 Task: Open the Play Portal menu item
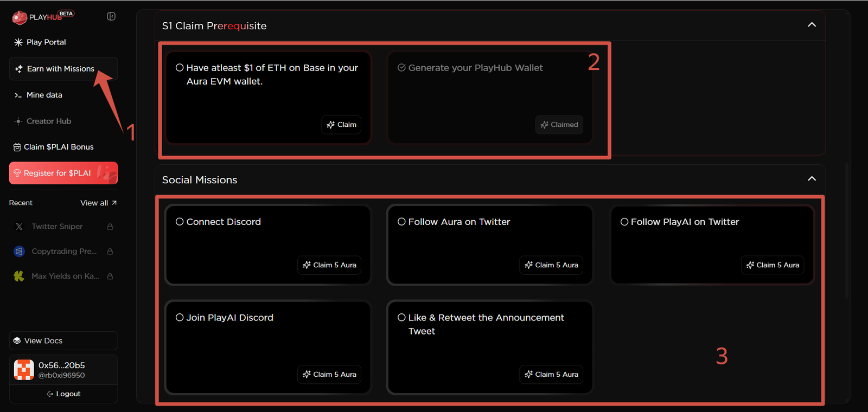pyautogui.click(x=46, y=42)
